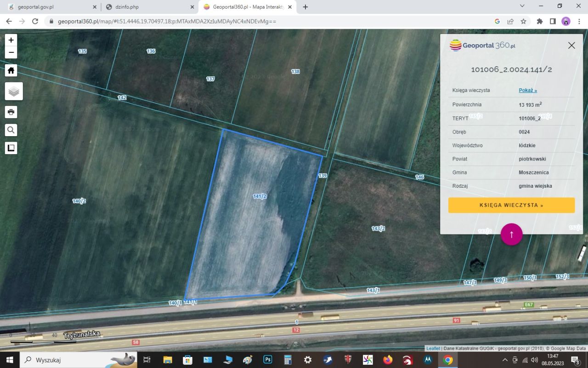Select parcel 143/2 on the map
The image size is (588, 368).
[378, 229]
